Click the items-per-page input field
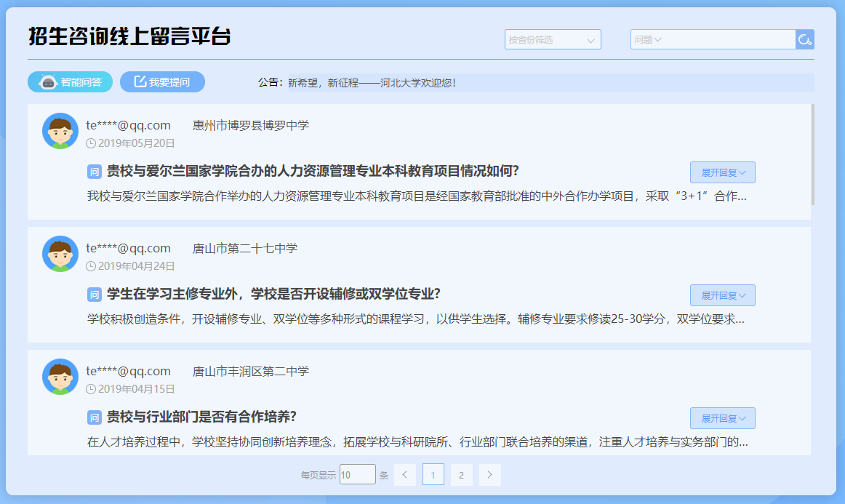 [x=357, y=475]
